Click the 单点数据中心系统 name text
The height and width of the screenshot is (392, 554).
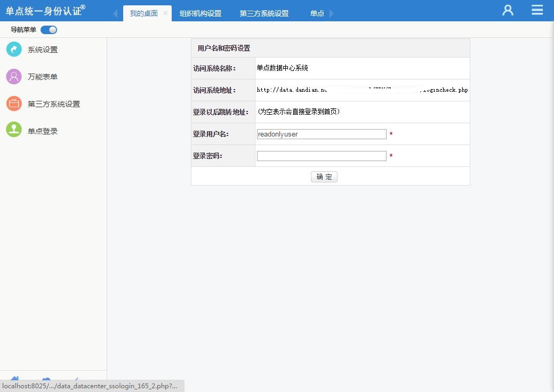coord(282,68)
